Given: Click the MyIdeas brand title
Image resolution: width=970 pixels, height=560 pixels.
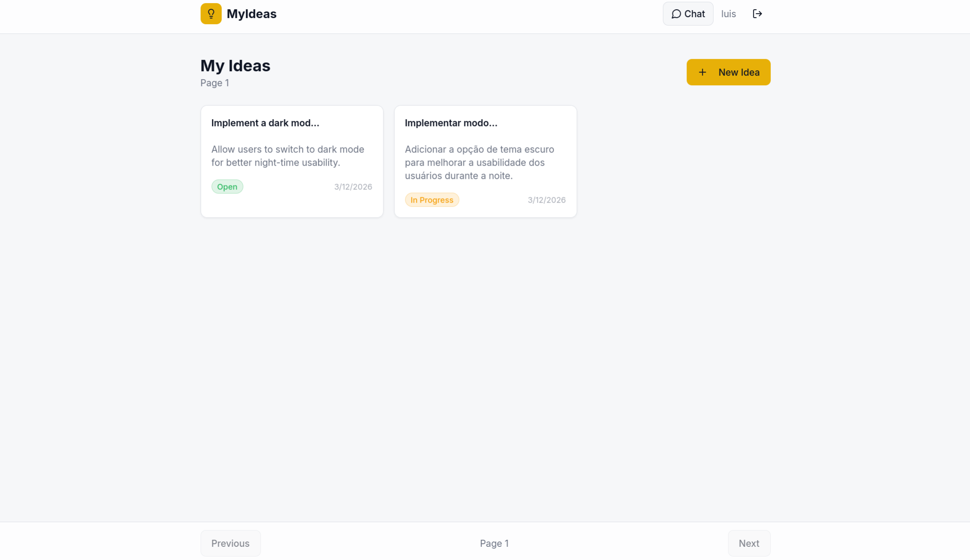Looking at the screenshot, I should 252,14.
